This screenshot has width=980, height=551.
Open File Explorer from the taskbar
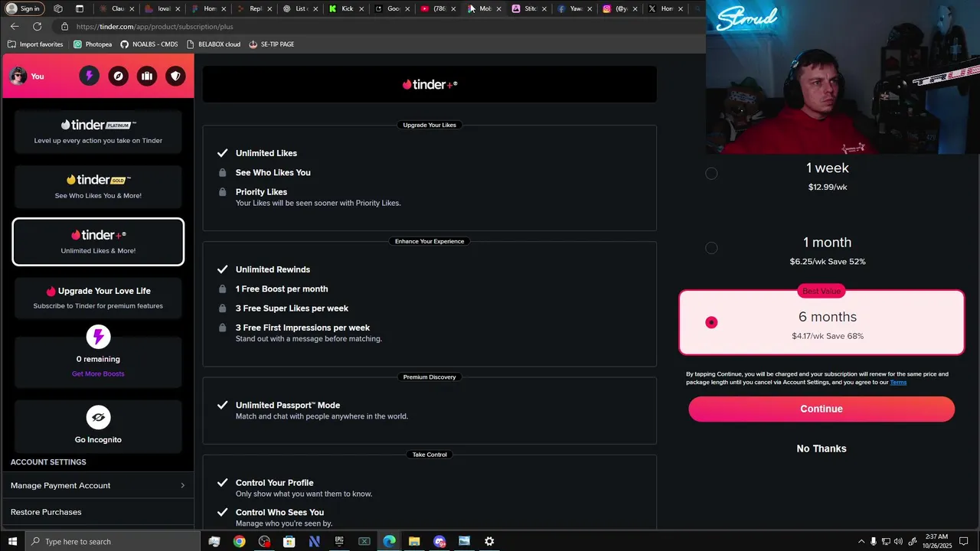414,541
